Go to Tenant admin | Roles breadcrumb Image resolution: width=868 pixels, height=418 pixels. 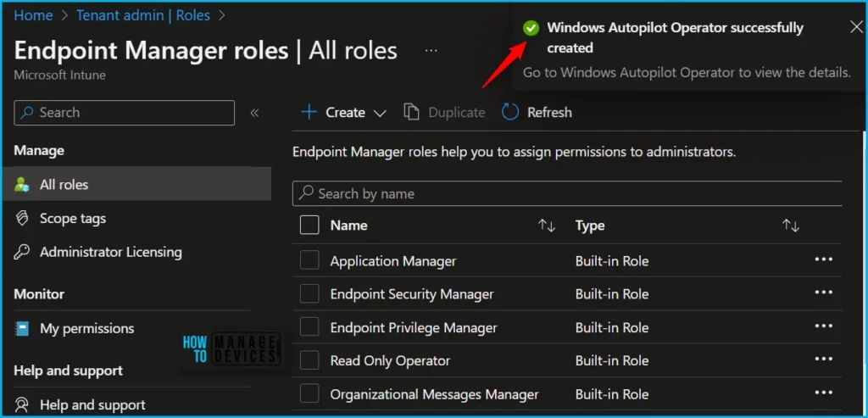click(143, 15)
